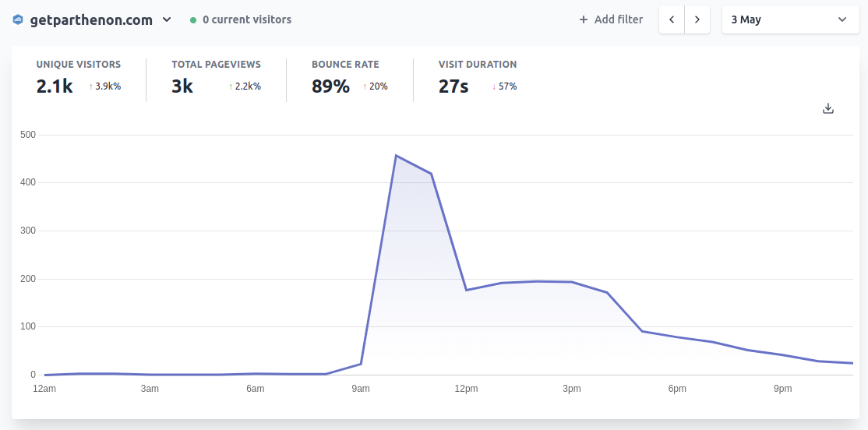Click the 3pm x-axis label
The width and height of the screenshot is (868, 430).
572,389
